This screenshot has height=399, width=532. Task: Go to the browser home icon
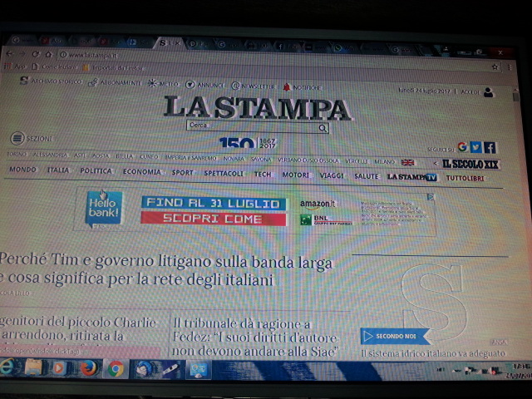tap(48, 54)
